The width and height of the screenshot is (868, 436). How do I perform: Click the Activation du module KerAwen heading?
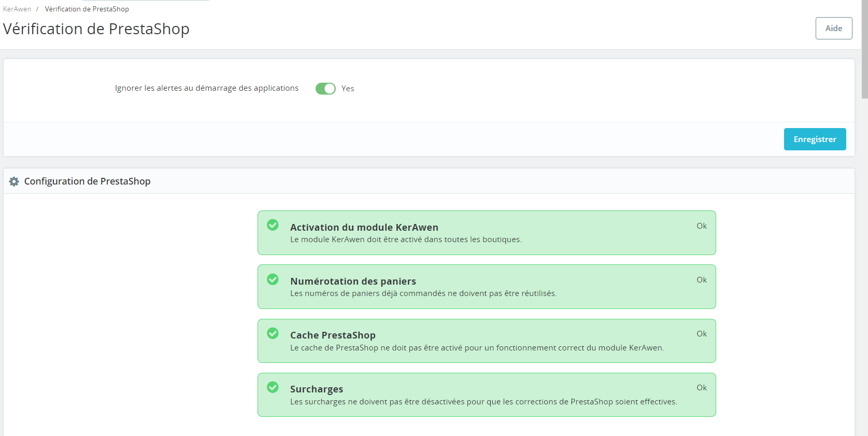[x=364, y=227]
